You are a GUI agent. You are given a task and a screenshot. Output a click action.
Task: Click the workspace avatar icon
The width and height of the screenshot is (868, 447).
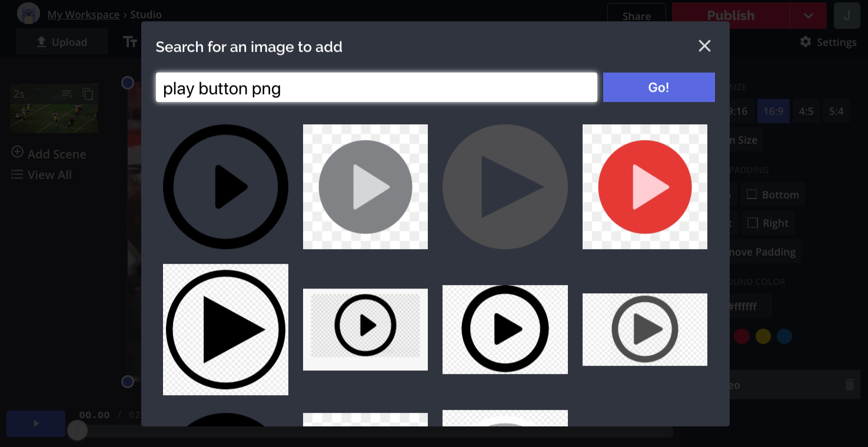click(28, 14)
